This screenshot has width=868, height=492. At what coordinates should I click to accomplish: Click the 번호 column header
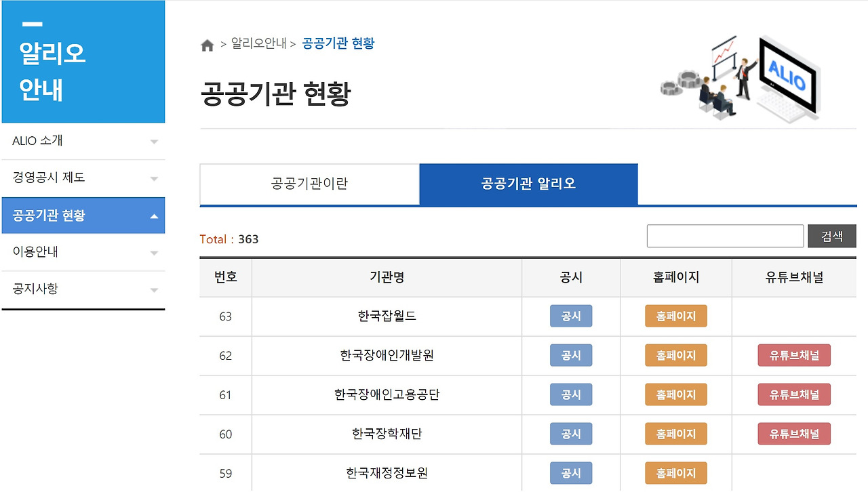click(x=226, y=277)
